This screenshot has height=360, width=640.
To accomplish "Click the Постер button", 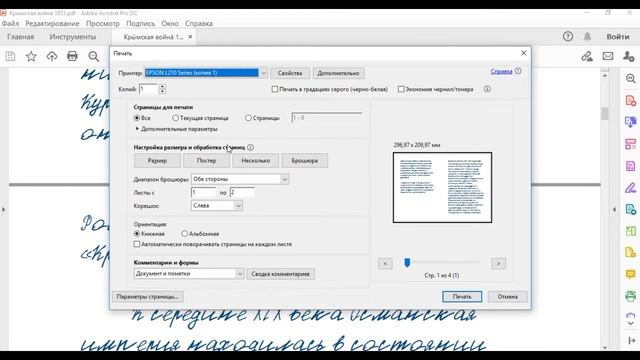I will click(x=206, y=160).
